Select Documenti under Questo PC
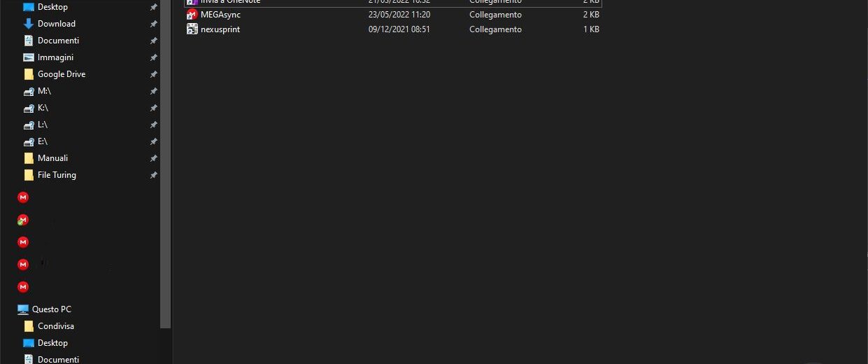Viewport: 868px width, 364px height. [58, 359]
